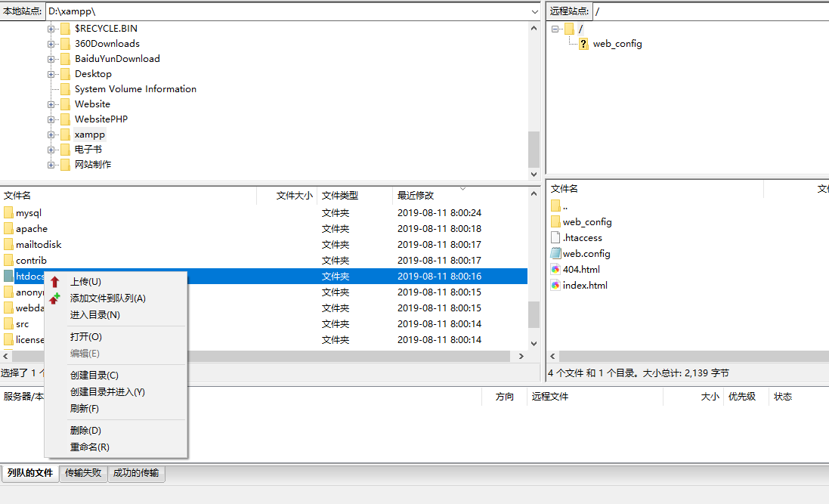This screenshot has height=504, width=829.
Task: Expand the xampp folder tree node
Action: [51, 135]
